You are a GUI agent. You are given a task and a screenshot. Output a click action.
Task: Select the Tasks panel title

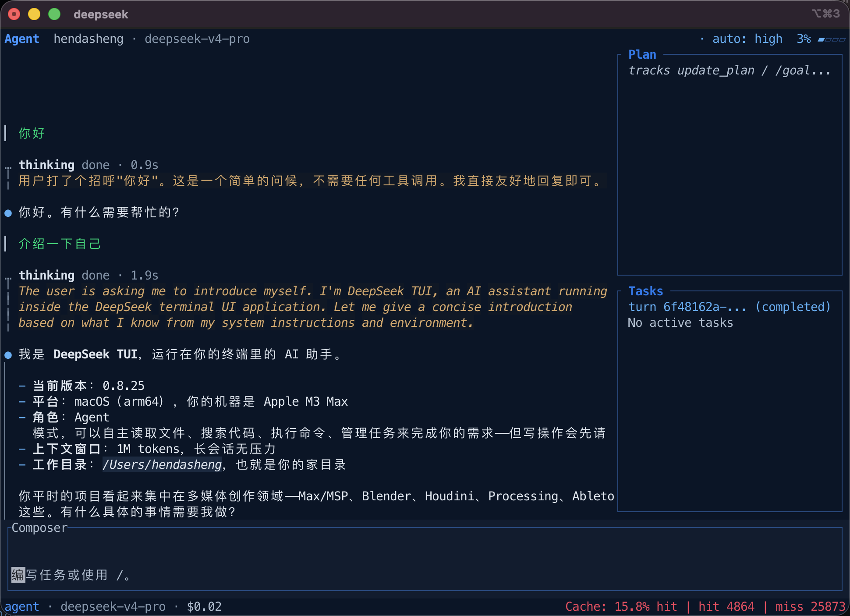pyautogui.click(x=646, y=291)
